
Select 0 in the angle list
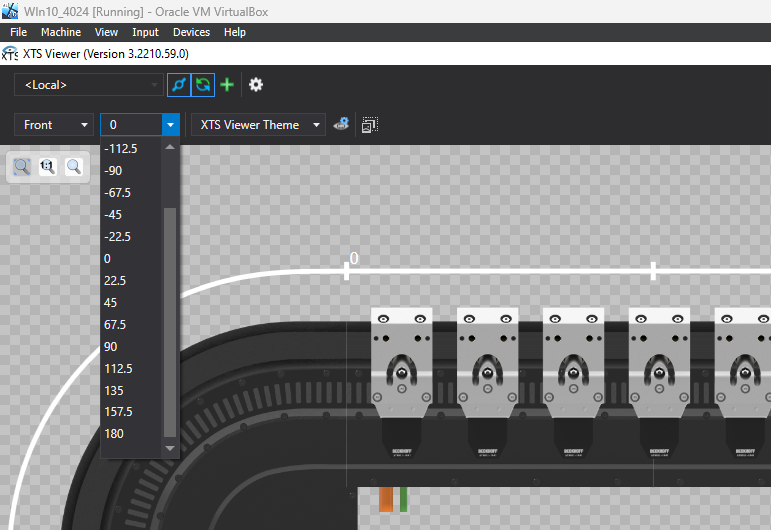[131, 259]
